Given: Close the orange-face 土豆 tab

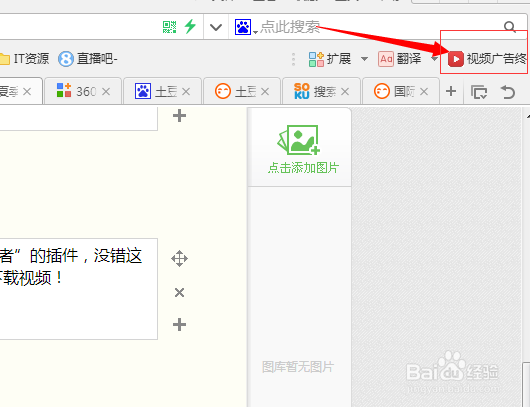Looking at the screenshot, I should 265,92.
